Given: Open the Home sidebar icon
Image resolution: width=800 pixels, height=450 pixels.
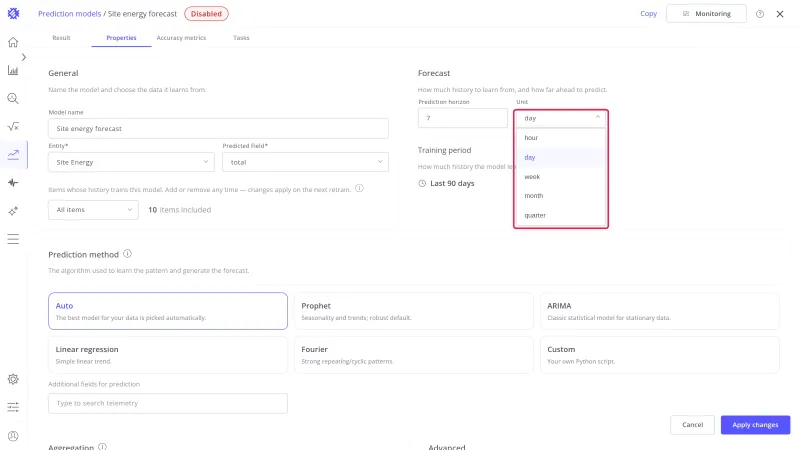Looking at the screenshot, I should click(13, 42).
